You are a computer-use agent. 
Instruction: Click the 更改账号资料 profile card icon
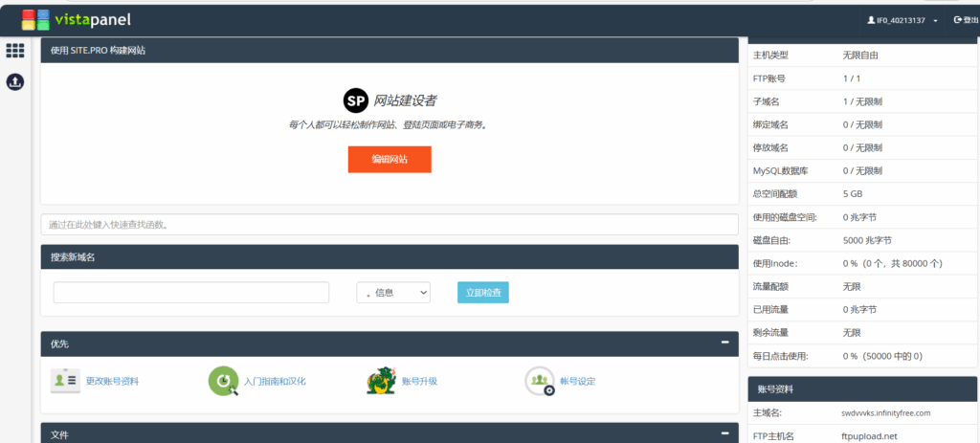pyautogui.click(x=65, y=381)
